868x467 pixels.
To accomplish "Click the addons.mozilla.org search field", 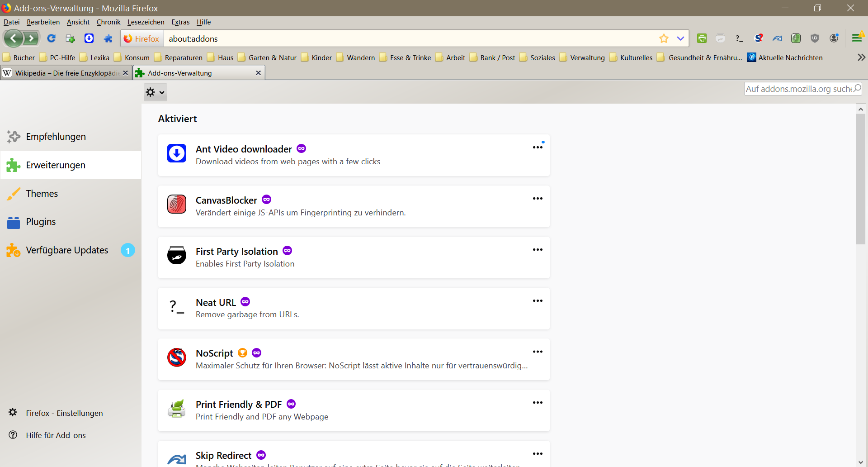I will [798, 89].
